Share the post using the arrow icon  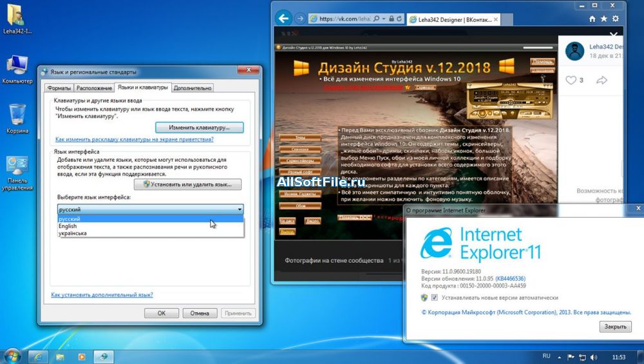pos(602,80)
